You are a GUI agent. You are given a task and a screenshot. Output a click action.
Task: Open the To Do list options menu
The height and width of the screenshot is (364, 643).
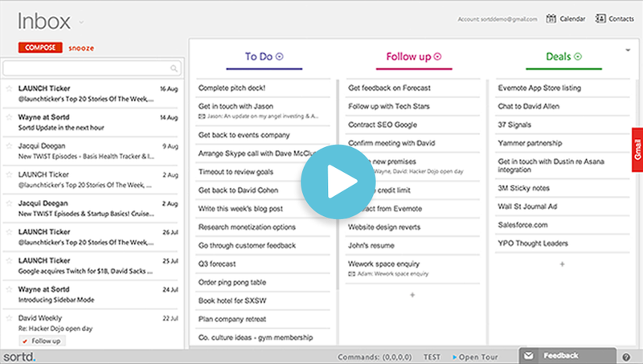[279, 57]
